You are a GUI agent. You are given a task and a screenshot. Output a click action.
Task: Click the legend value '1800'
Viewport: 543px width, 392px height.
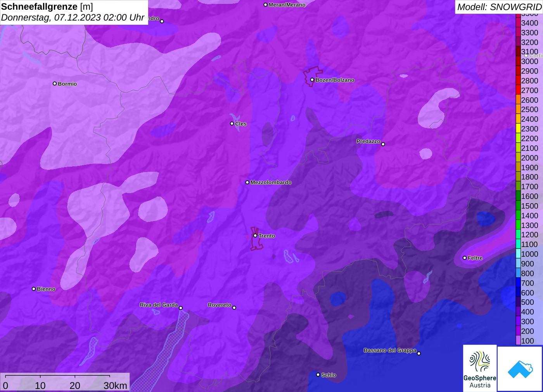point(529,177)
